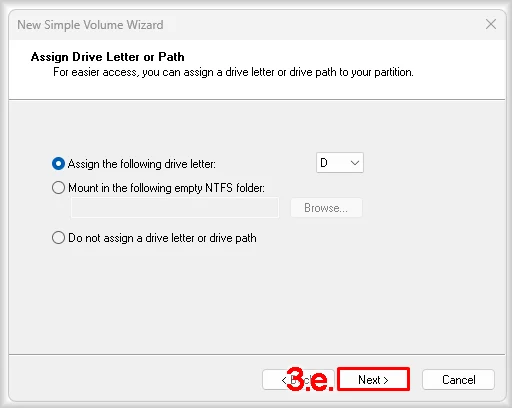This screenshot has width=512, height=408.
Task: Focus the NTFS folder path text field
Action: (175, 208)
